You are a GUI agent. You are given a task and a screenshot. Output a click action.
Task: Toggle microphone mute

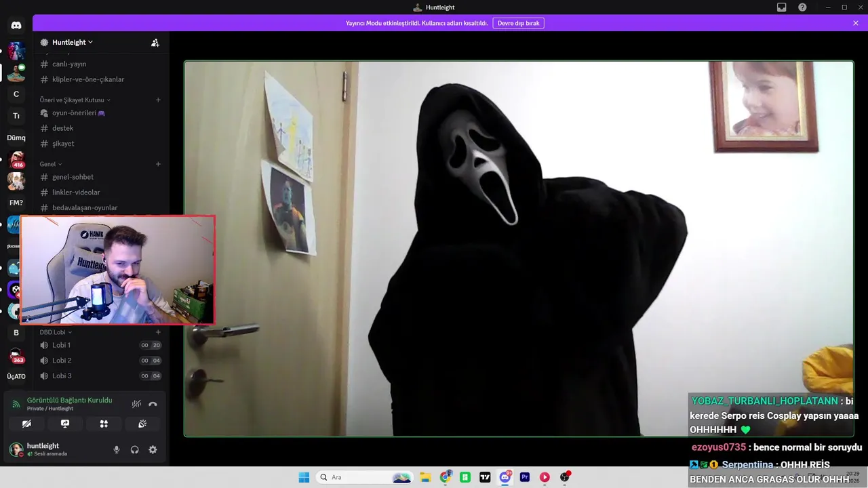click(x=117, y=449)
